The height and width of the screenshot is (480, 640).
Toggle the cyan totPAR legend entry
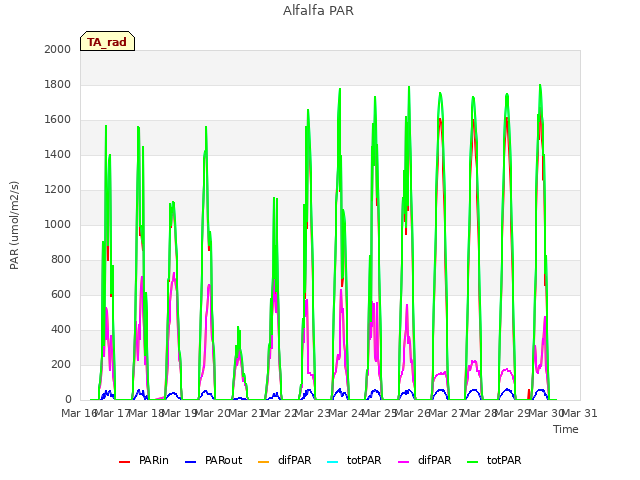click(354, 460)
